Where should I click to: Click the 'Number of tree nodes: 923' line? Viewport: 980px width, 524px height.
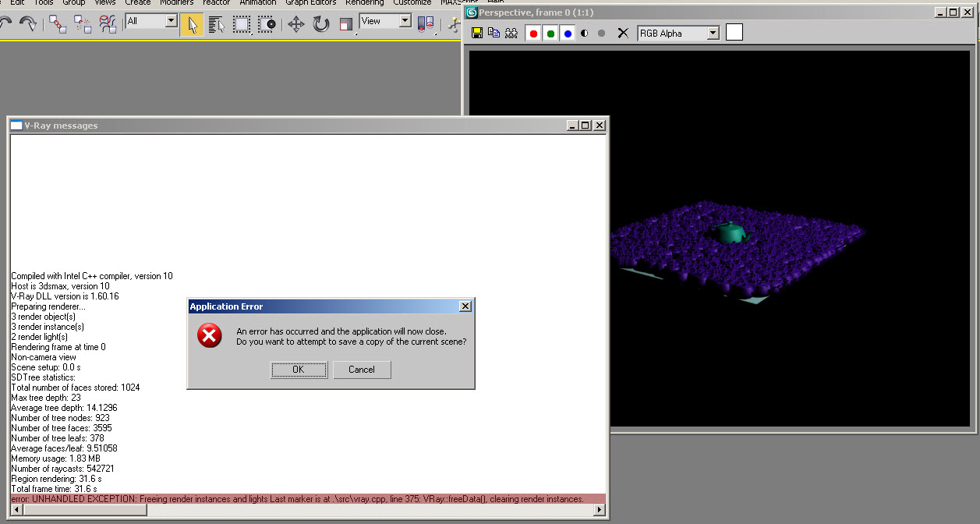click(x=61, y=418)
